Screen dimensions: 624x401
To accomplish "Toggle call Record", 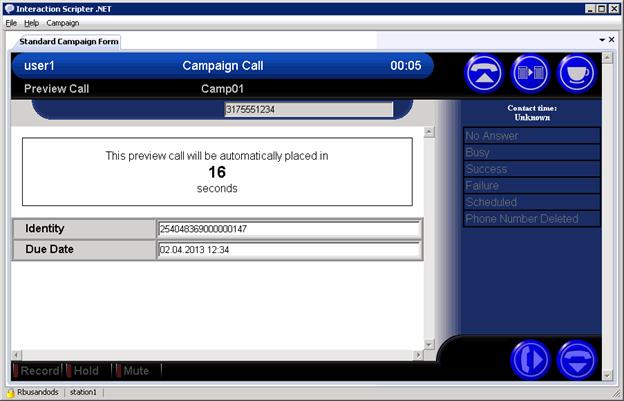I will pyautogui.click(x=35, y=371).
